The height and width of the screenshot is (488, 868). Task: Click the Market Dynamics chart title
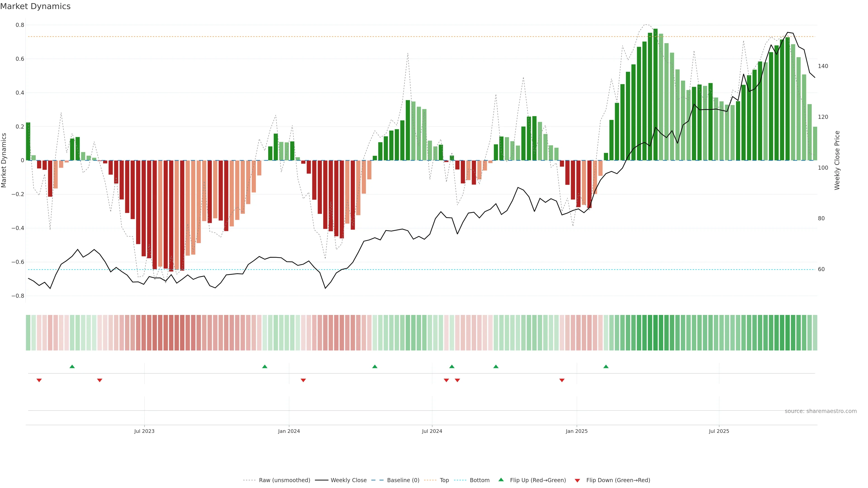click(35, 6)
